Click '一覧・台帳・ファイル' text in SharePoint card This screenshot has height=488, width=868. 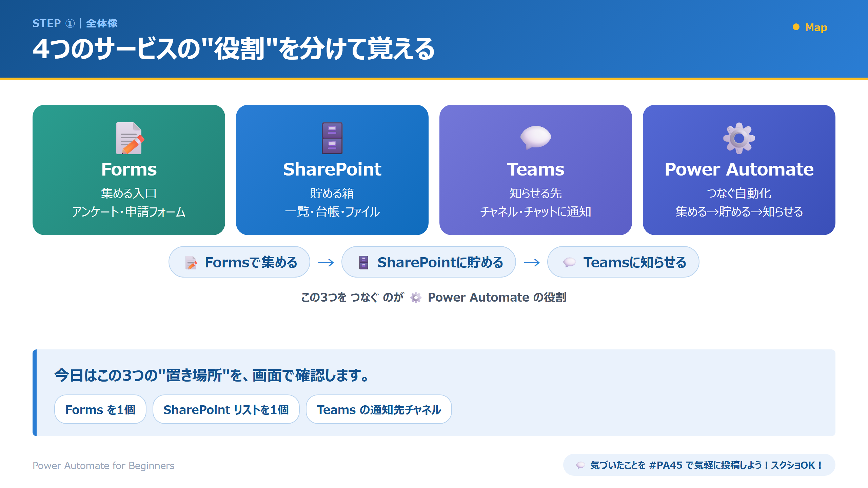(332, 212)
